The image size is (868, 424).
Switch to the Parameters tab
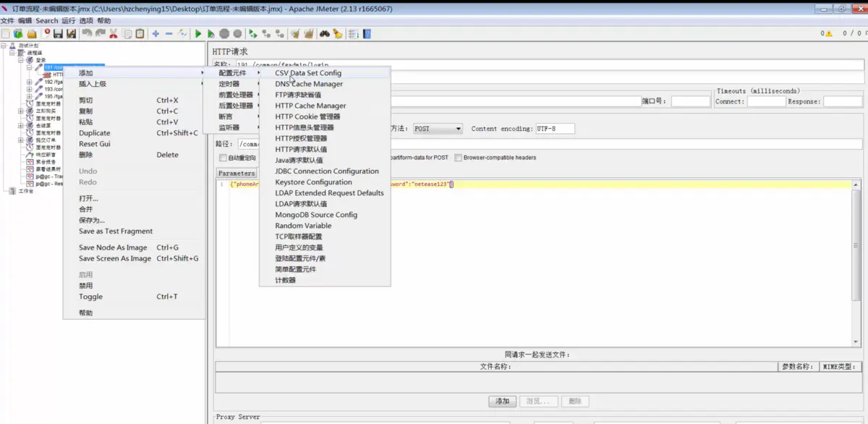(x=237, y=174)
